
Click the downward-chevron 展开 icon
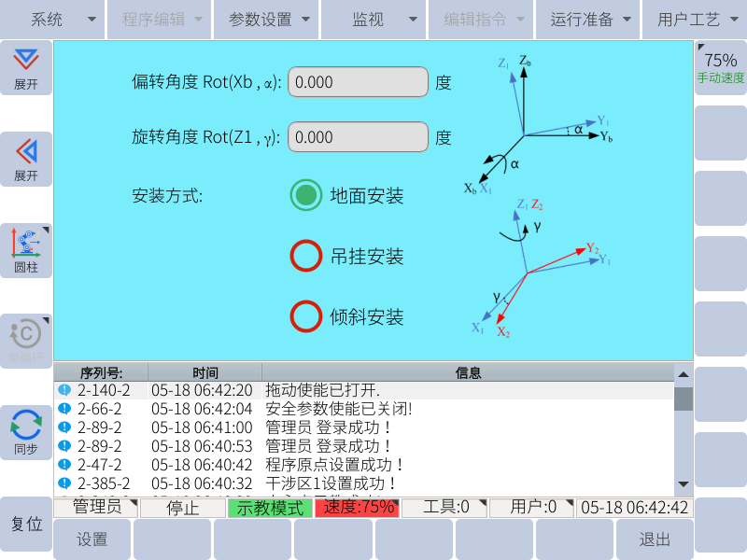coord(26,67)
